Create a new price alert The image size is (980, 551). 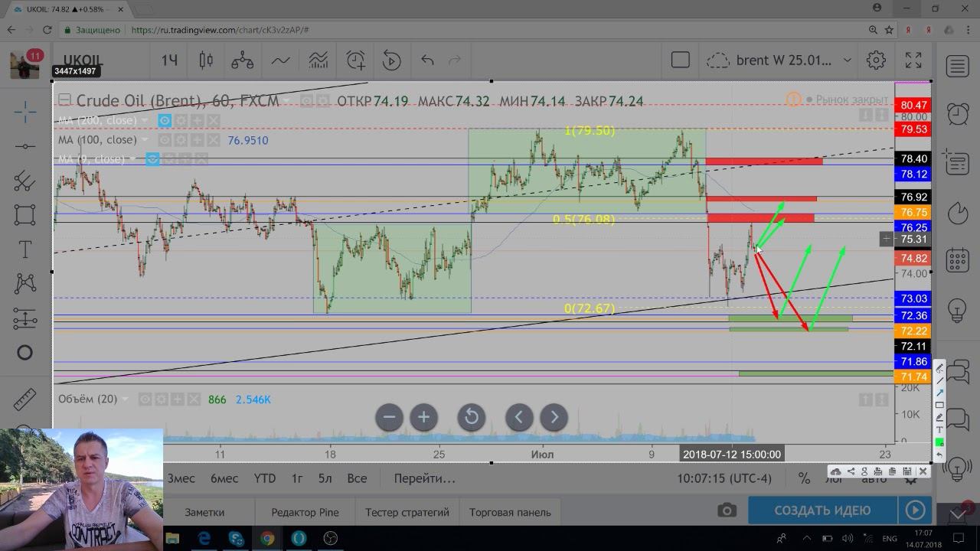coord(355,60)
